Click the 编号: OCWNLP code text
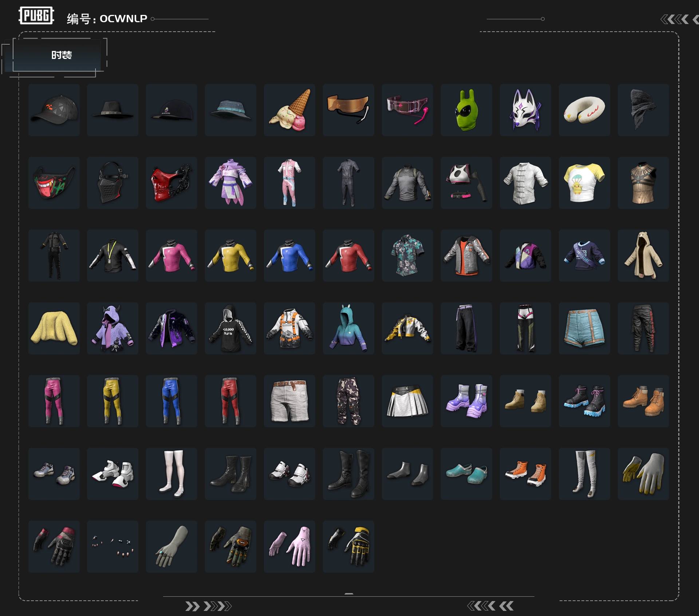The width and height of the screenshot is (699, 616). [x=107, y=19]
